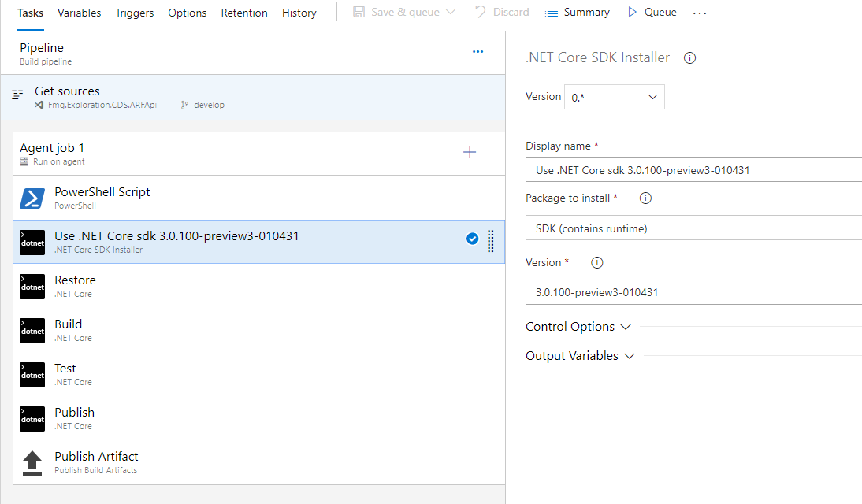This screenshot has width=862, height=504.
Task: Expand the Save & queue dropdown arrow
Action: point(451,12)
